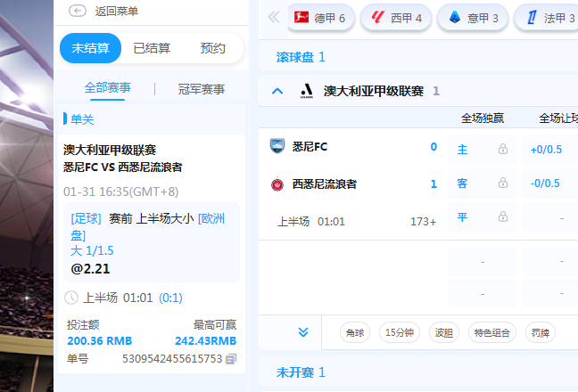Switch to the 已结算 settled bets

152,48
